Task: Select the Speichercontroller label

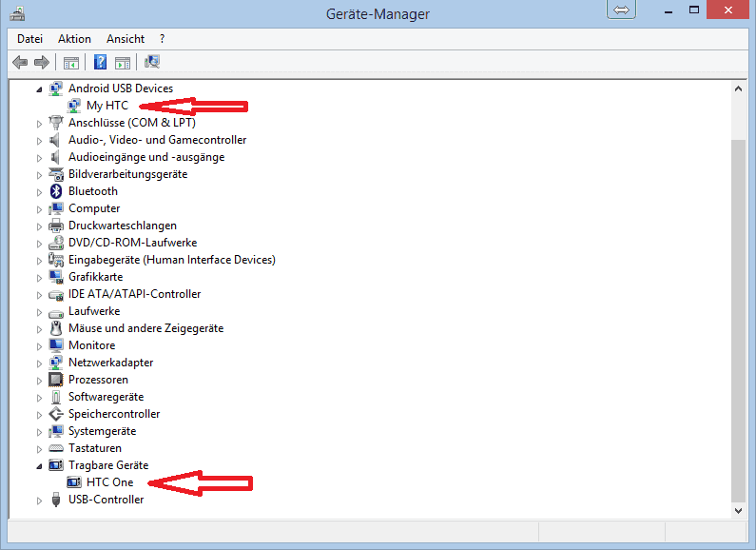Action: pos(114,414)
